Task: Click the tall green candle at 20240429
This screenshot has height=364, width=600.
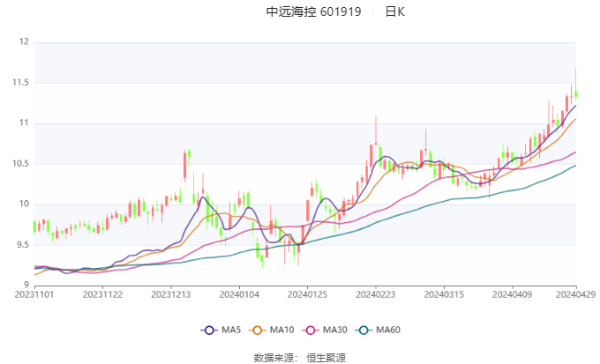Action: point(576,84)
